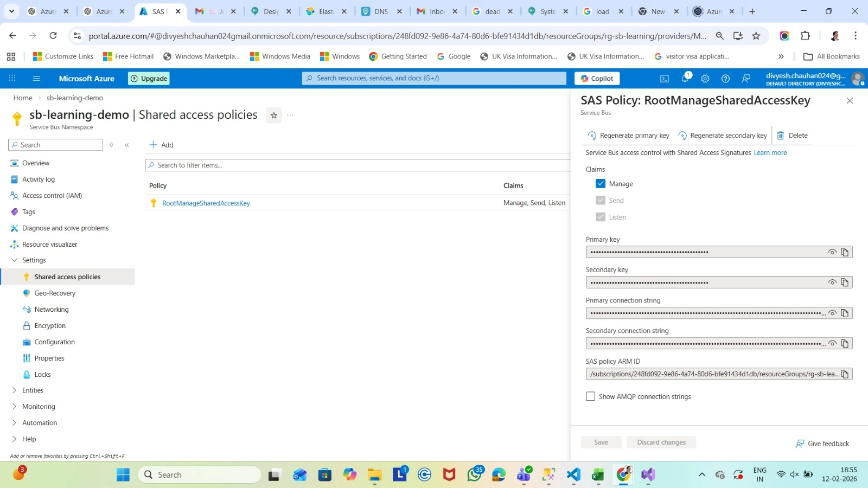The height and width of the screenshot is (488, 868).
Task: Open the Overview page
Action: 36,163
